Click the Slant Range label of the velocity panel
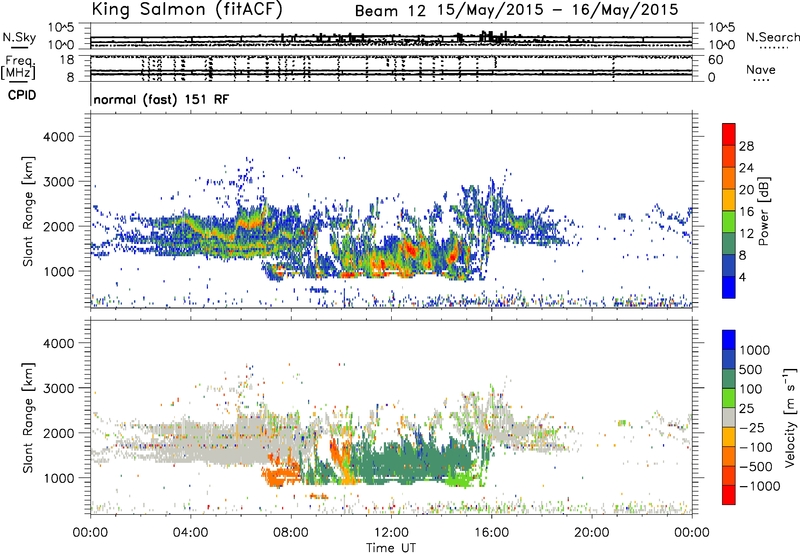 29,418
